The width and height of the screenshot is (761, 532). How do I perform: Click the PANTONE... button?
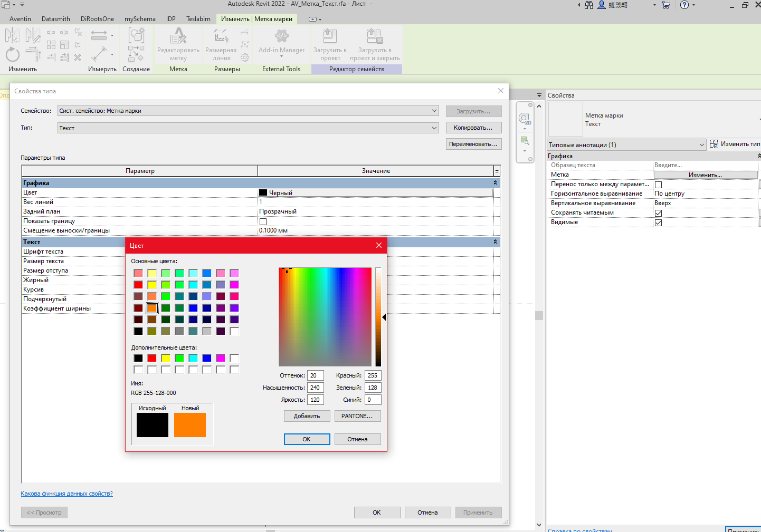coord(357,416)
